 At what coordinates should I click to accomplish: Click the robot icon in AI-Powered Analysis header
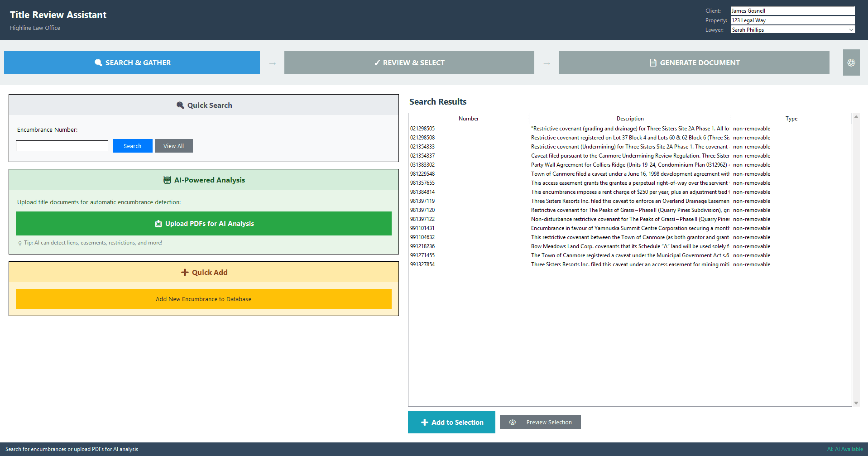point(167,180)
